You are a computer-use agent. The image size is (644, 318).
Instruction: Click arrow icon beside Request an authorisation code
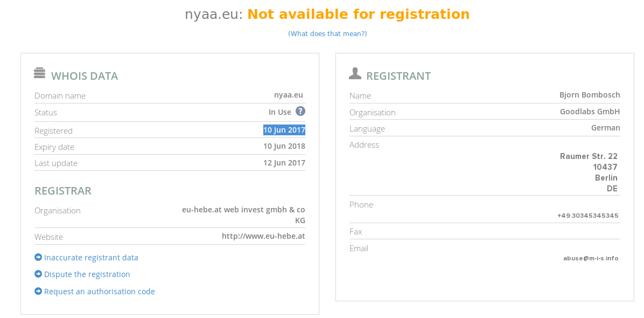pos(38,291)
